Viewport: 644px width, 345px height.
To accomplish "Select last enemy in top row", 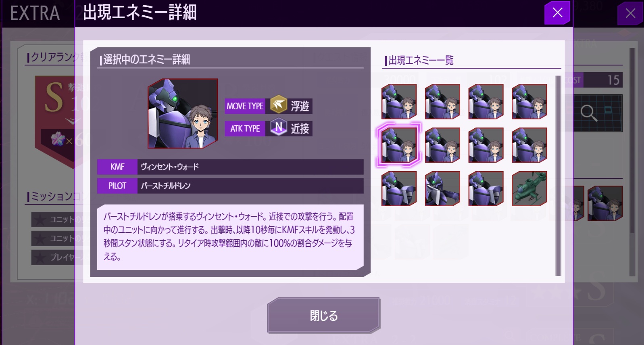I will 529,101.
